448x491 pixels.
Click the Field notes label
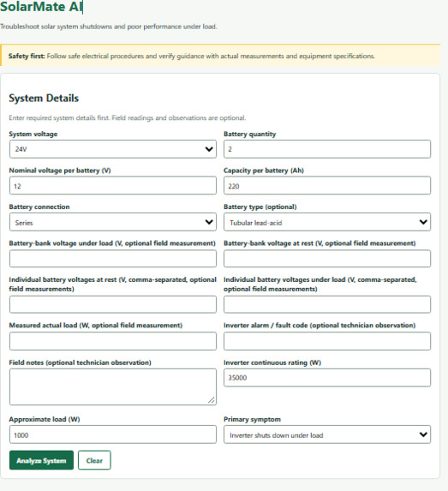[x=81, y=362]
